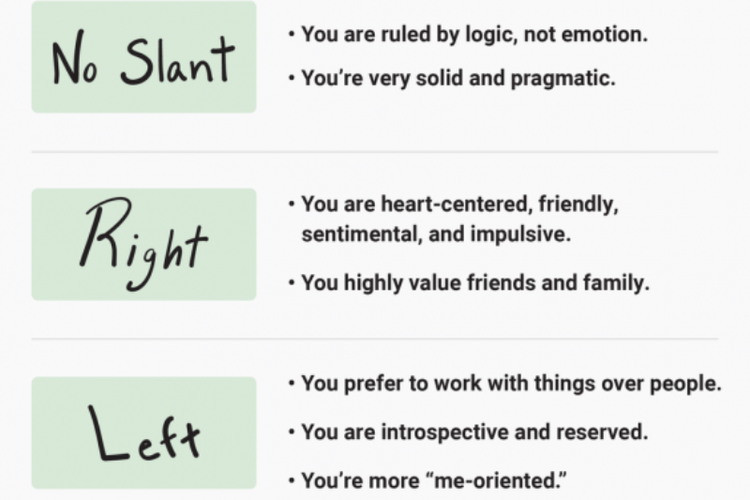
Task: Select the line "You are ruled by logic, not emotion."
Action: click(474, 34)
